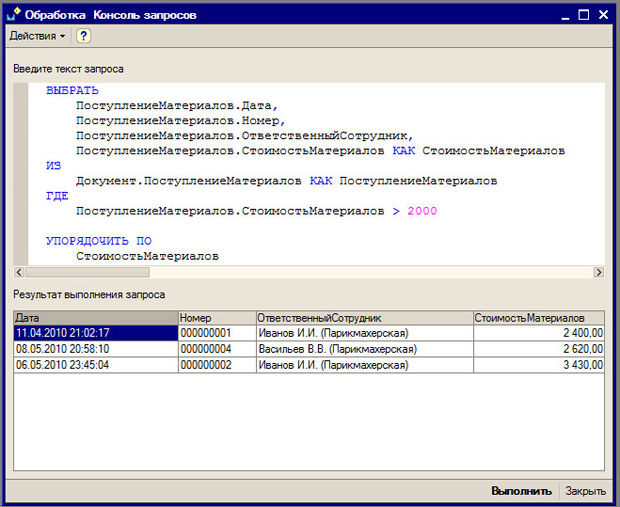Minimize the Консоль запросов window
The image size is (620, 507).
tap(566, 16)
